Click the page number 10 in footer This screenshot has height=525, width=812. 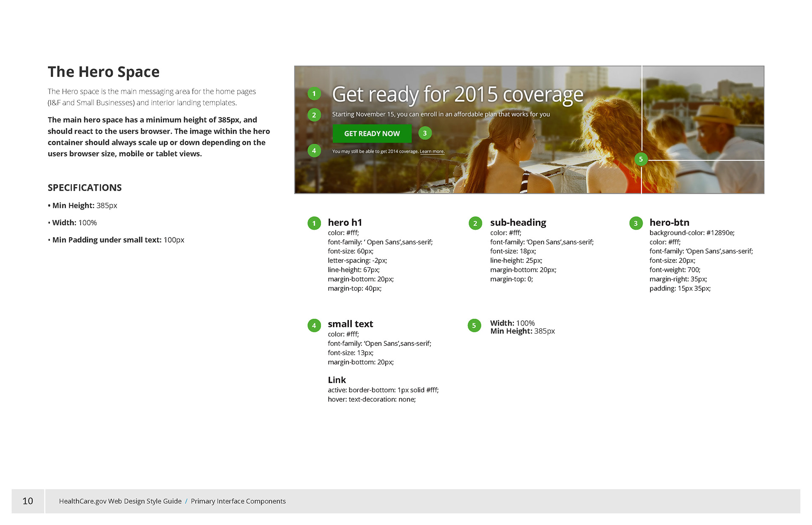(x=27, y=501)
